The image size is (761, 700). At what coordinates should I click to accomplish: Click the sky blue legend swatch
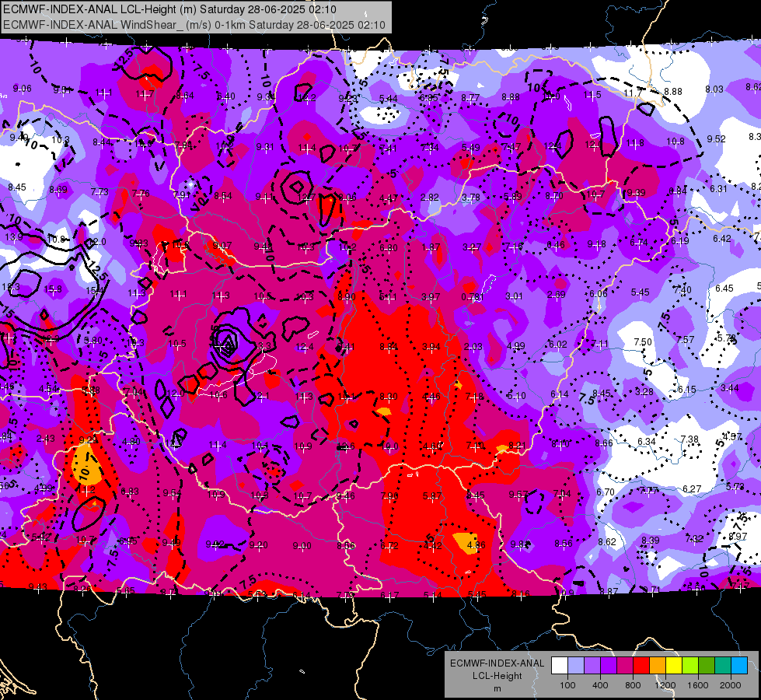pyautogui.click(x=739, y=666)
